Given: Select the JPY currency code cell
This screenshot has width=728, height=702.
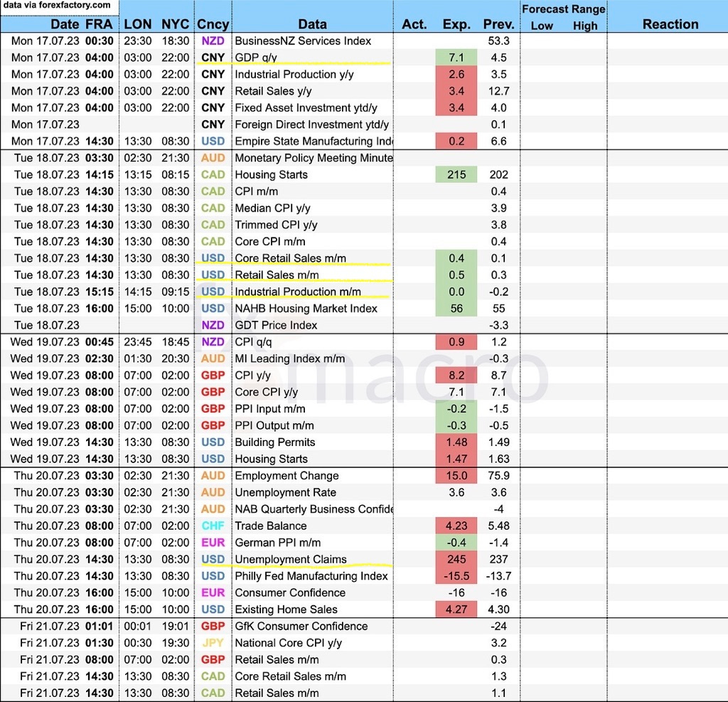Looking at the screenshot, I should [x=213, y=643].
